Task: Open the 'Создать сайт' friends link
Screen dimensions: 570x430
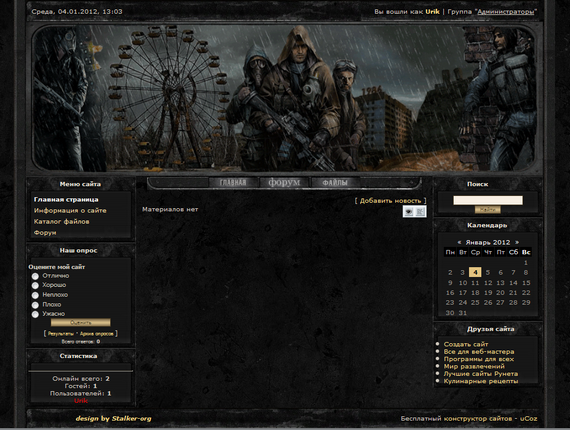Action: pos(466,344)
